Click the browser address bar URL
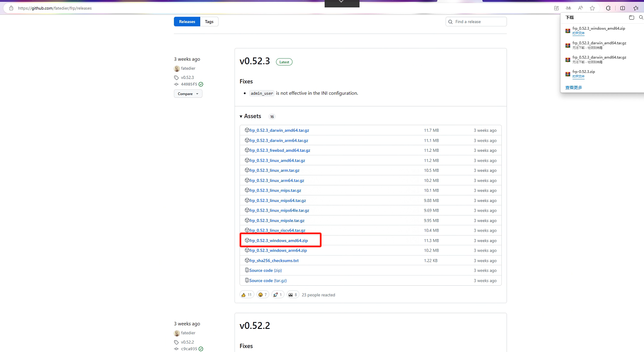The height and width of the screenshot is (352, 644). (x=55, y=8)
